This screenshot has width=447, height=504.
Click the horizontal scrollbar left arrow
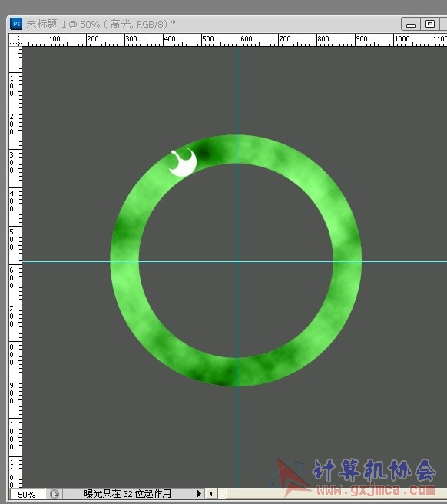[x=211, y=493]
